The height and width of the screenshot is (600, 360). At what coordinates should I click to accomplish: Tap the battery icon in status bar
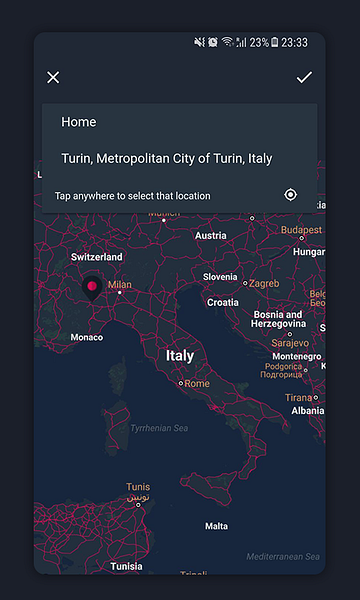[x=275, y=42]
